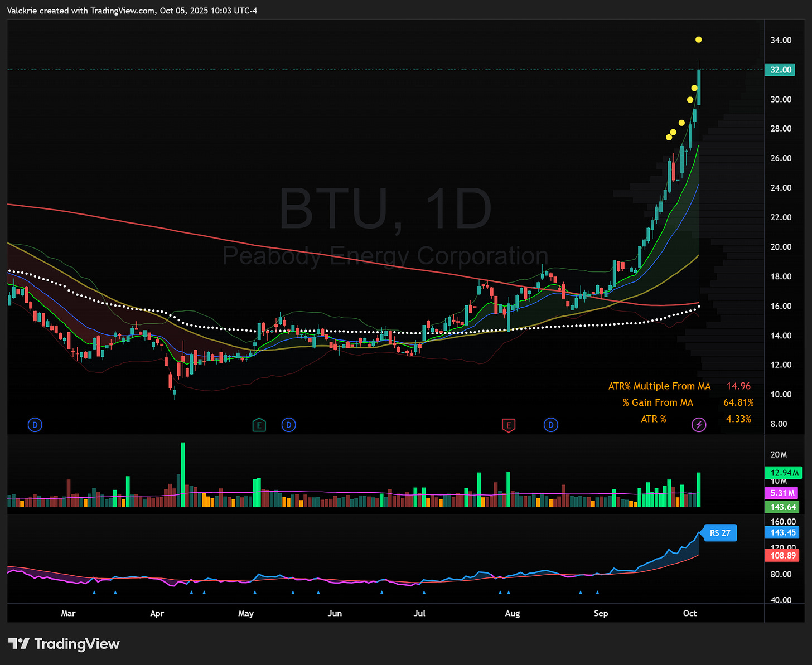The width and height of the screenshot is (812, 665).
Task: Click the 5.31M volume average label
Action: coord(781,493)
